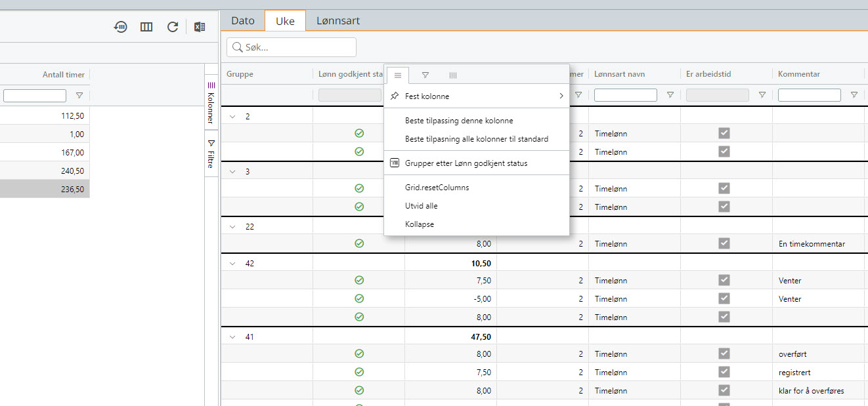Screen dimensions: 868x406
Task: Click filter icon beside Kommentar filter box
Action: point(854,95)
